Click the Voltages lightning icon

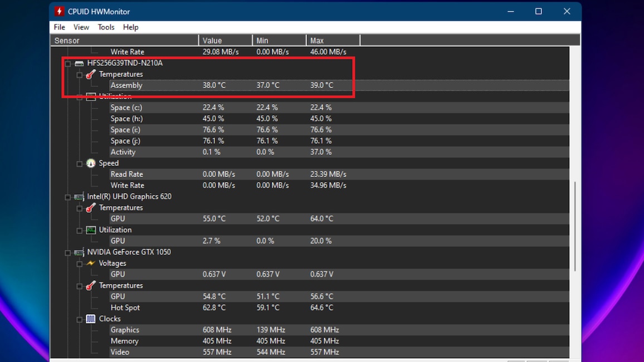pyautogui.click(x=91, y=263)
